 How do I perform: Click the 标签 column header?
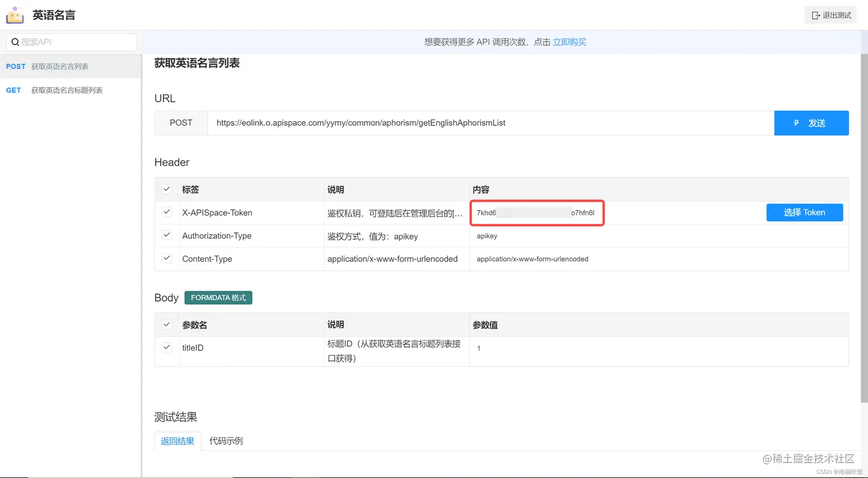(191, 190)
